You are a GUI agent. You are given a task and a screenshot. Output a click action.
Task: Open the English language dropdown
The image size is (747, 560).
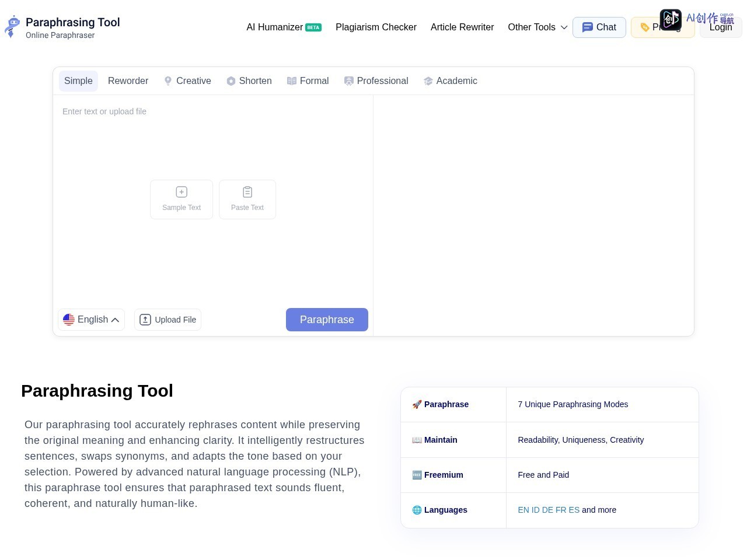coord(91,320)
